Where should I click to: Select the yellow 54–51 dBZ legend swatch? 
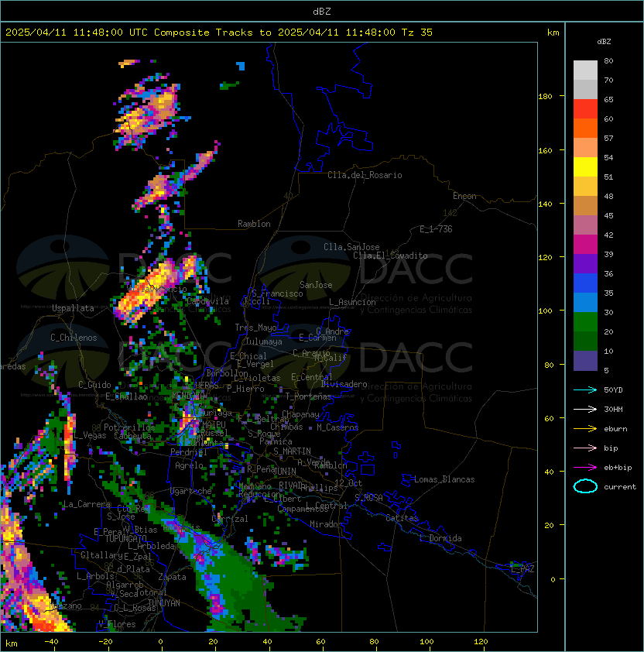click(x=585, y=167)
